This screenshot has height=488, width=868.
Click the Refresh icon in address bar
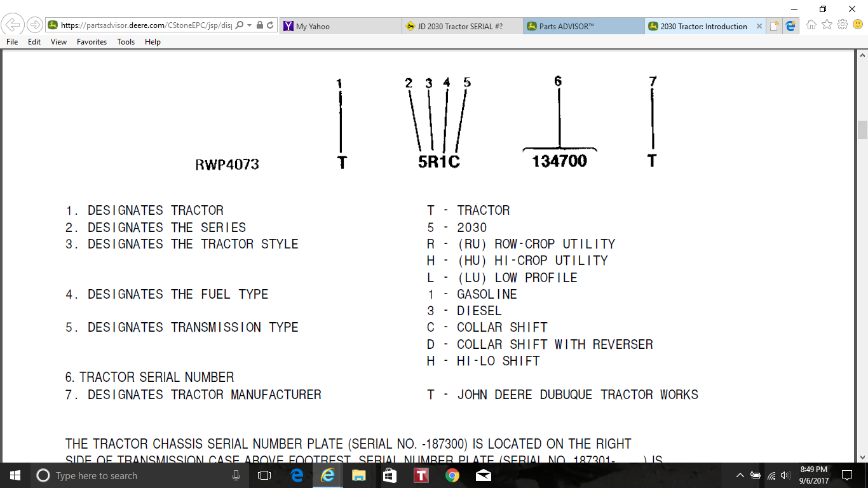coord(271,25)
